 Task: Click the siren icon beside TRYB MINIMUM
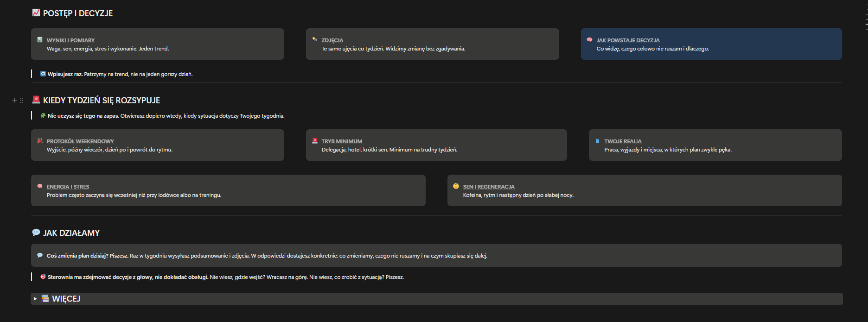tap(315, 141)
